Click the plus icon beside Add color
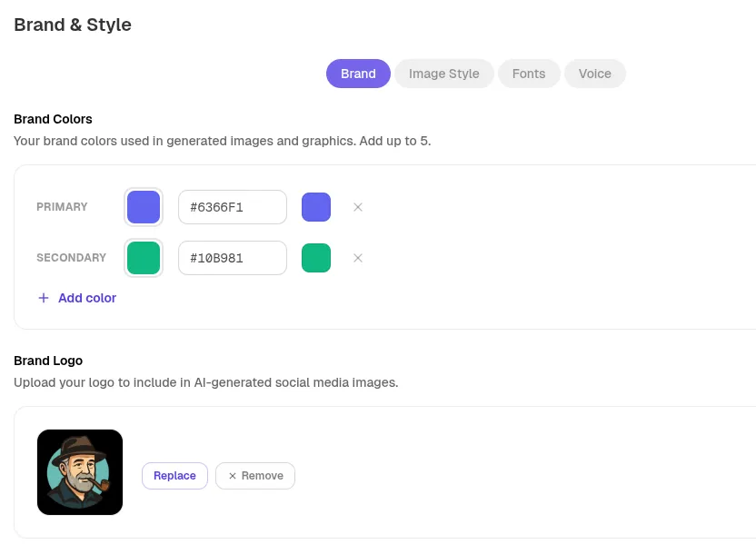756x544 pixels. [44, 298]
